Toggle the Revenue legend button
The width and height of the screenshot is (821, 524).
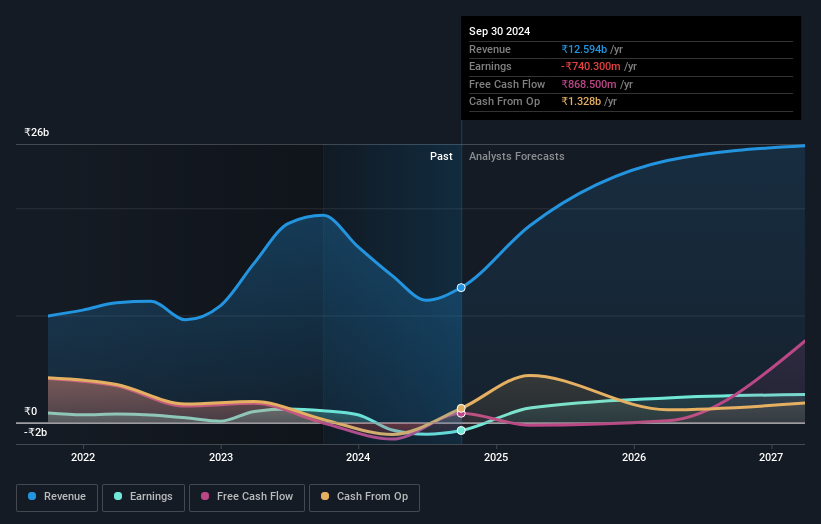click(57, 497)
